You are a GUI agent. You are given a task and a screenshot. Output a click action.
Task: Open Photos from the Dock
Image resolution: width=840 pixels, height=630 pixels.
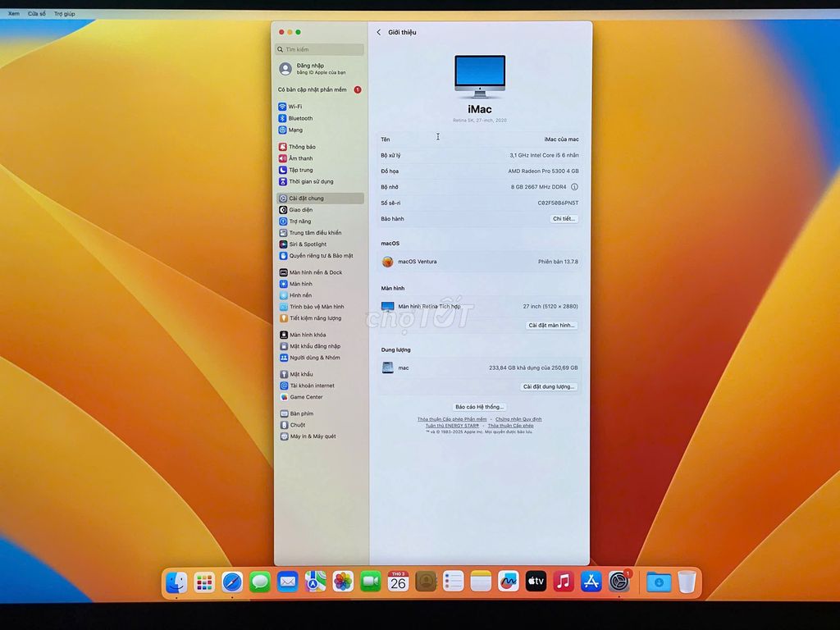(x=343, y=582)
